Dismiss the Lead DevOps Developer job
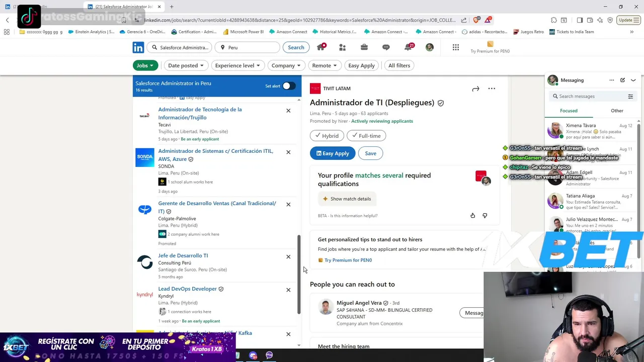 point(288,290)
